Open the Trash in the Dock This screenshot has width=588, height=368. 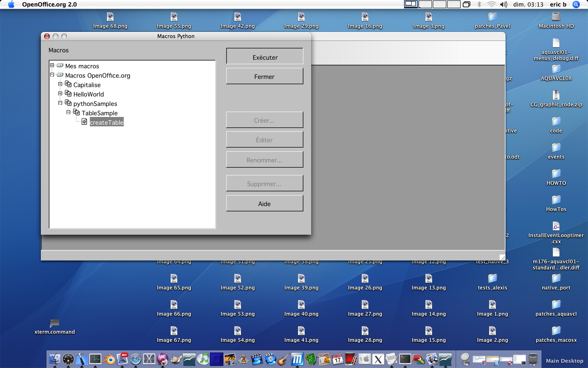click(x=533, y=359)
